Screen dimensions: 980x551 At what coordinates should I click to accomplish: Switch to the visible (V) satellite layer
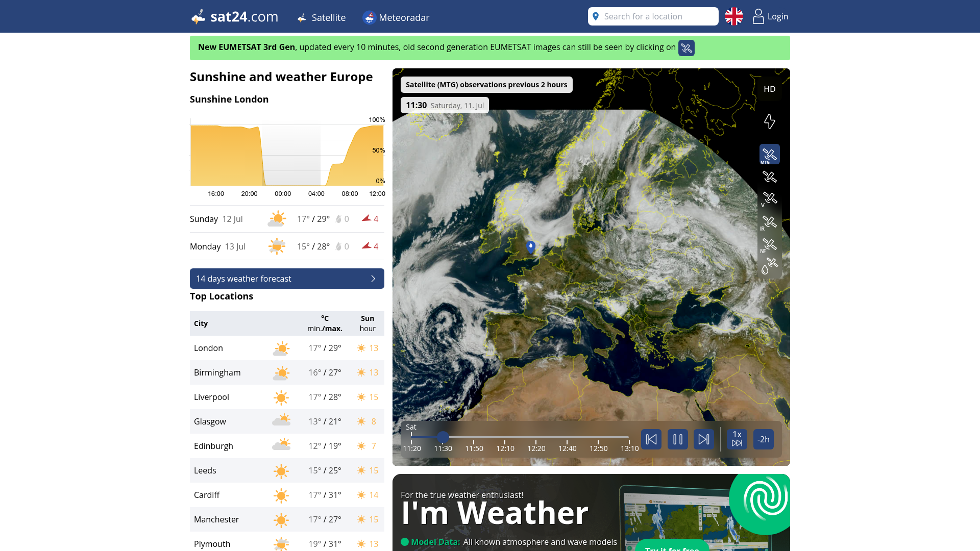[x=769, y=198]
